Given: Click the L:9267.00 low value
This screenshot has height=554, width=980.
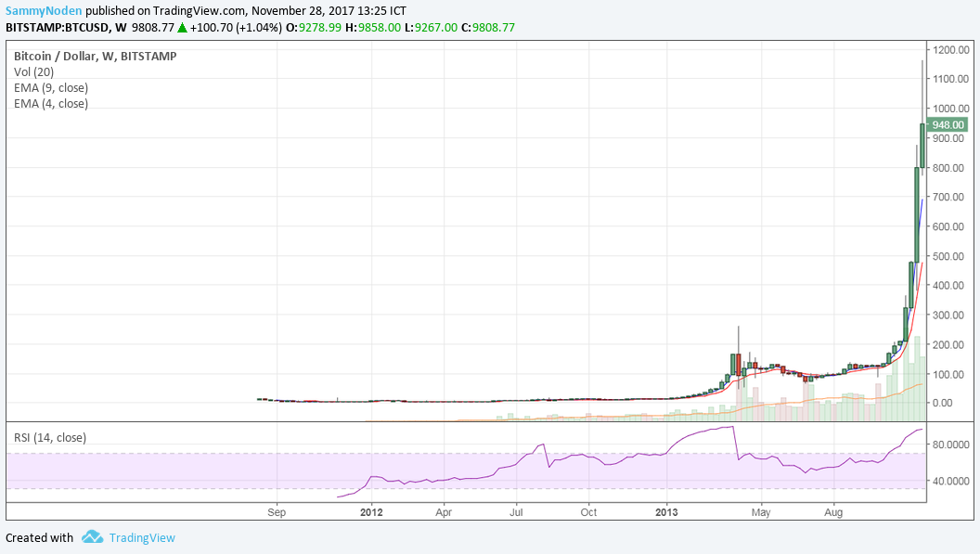Looking at the screenshot, I should (x=431, y=28).
